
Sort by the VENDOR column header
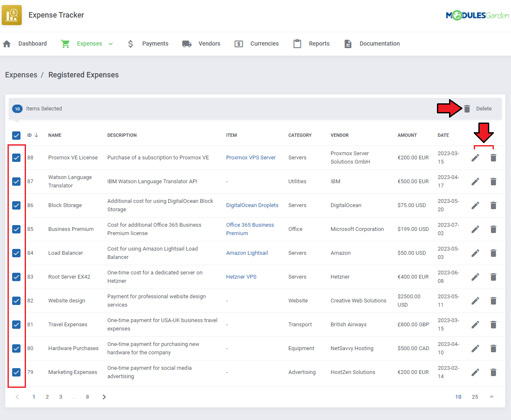[339, 135]
